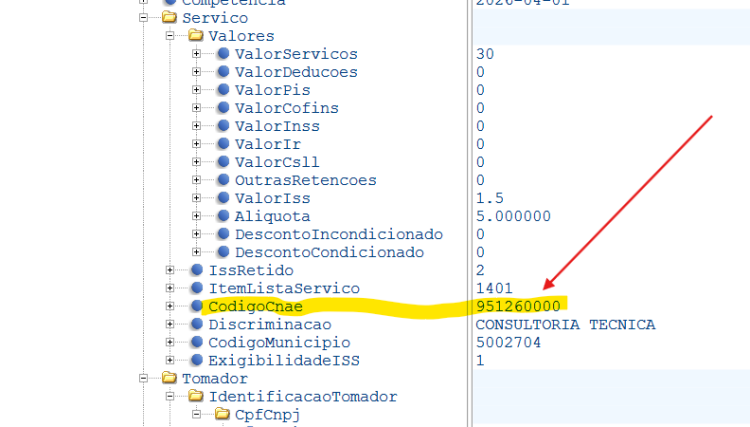The height and width of the screenshot is (427, 750).
Task: Expand the OutrasRetencoes node
Action: point(196,180)
